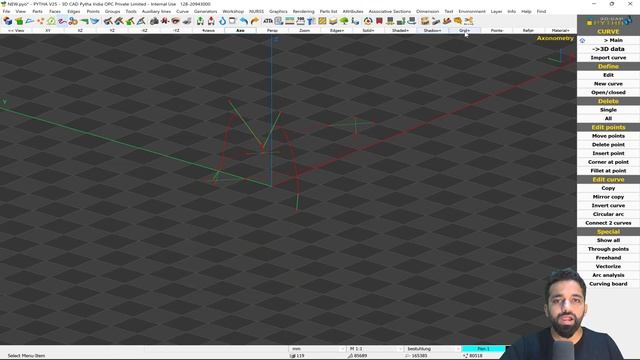640x360 pixels.
Task: Open the layer name dropdown in status bar
Action: [x=433, y=349]
